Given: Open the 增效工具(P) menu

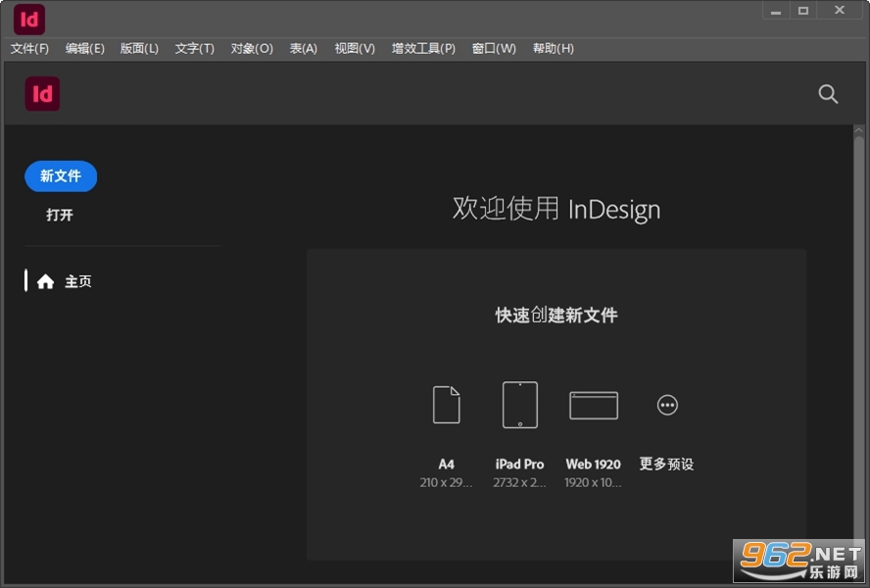Looking at the screenshot, I should click(x=423, y=49).
